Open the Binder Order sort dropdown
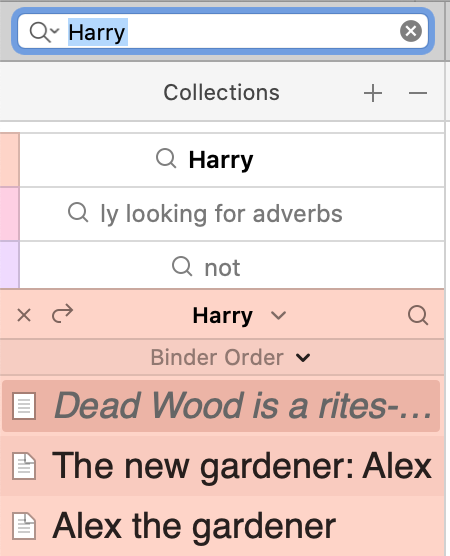 (230, 357)
